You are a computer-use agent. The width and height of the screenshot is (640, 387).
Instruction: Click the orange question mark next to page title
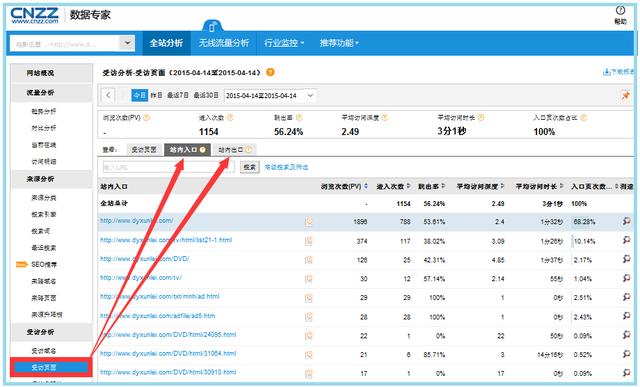tap(270, 72)
